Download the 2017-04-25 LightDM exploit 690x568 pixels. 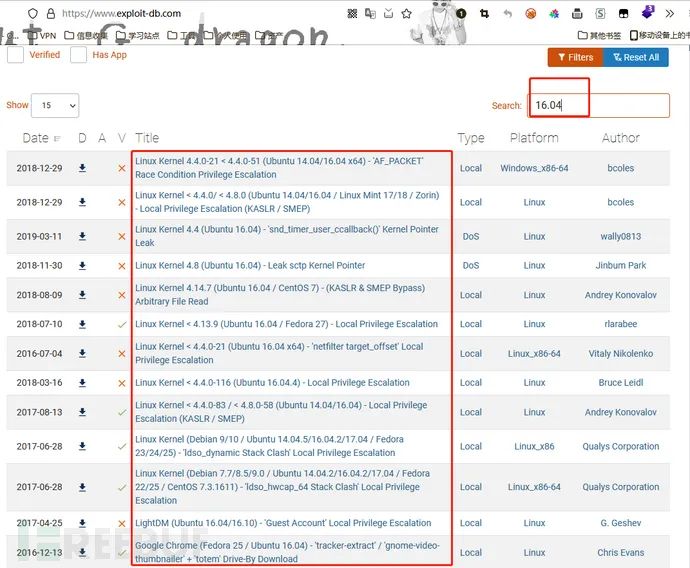(82, 523)
